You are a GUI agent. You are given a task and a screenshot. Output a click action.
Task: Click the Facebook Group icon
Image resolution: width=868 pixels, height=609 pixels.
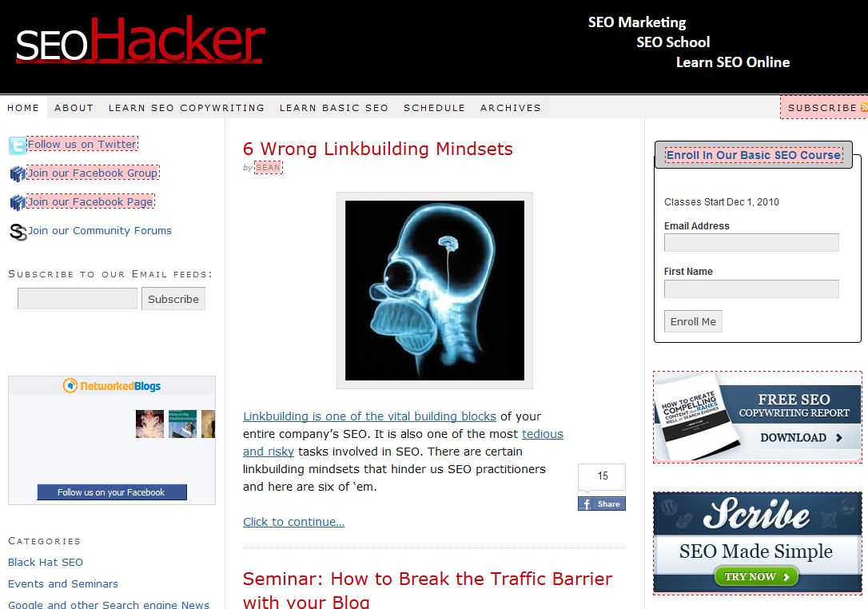pyautogui.click(x=18, y=174)
